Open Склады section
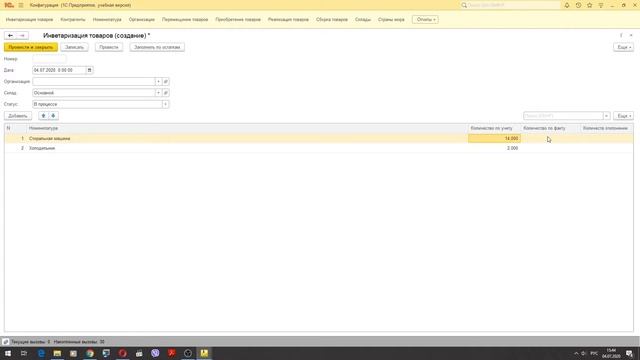Screen dimensions: 640x360 tap(363, 20)
